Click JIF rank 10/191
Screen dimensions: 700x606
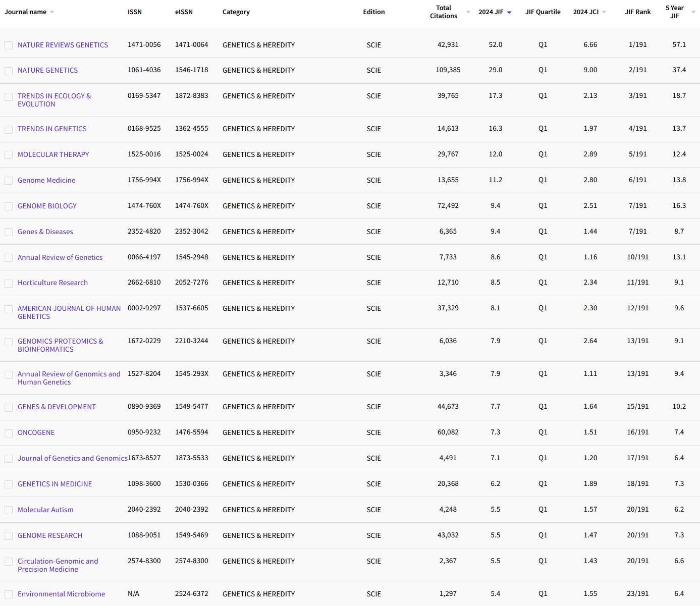tap(638, 257)
